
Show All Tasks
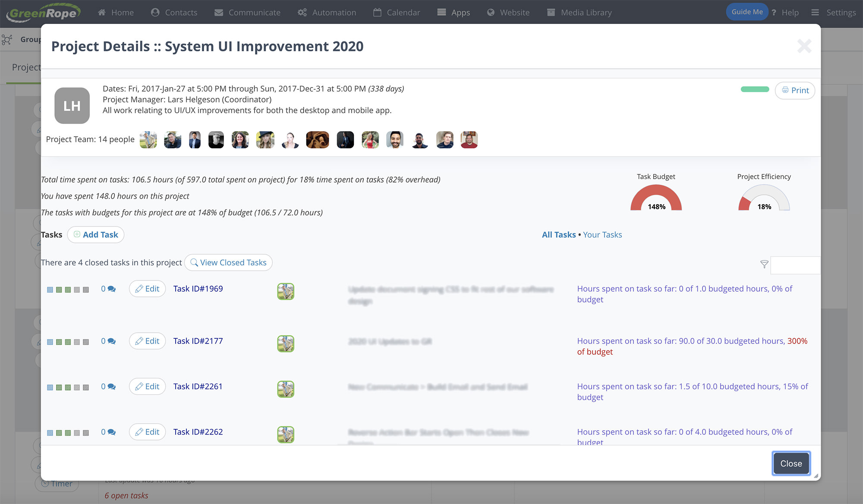[x=559, y=235]
